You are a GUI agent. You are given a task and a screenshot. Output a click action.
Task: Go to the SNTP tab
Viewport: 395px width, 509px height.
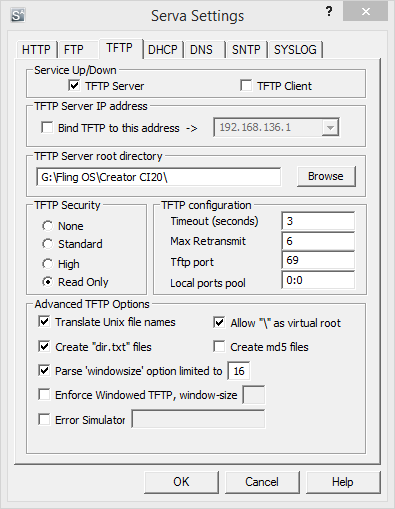[x=246, y=50]
